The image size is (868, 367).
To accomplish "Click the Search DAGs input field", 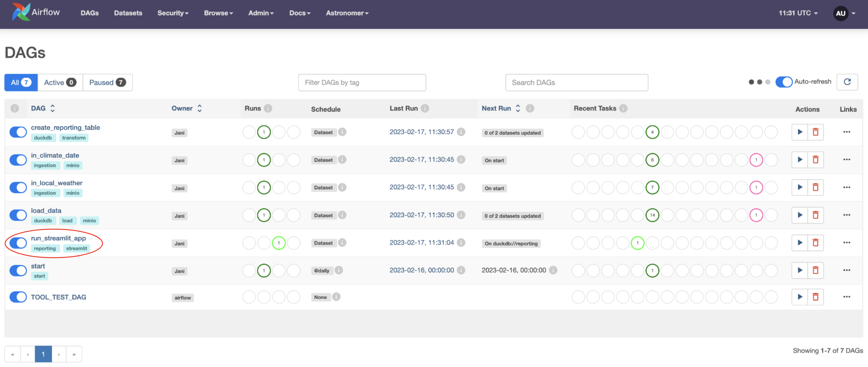I will click(x=576, y=83).
